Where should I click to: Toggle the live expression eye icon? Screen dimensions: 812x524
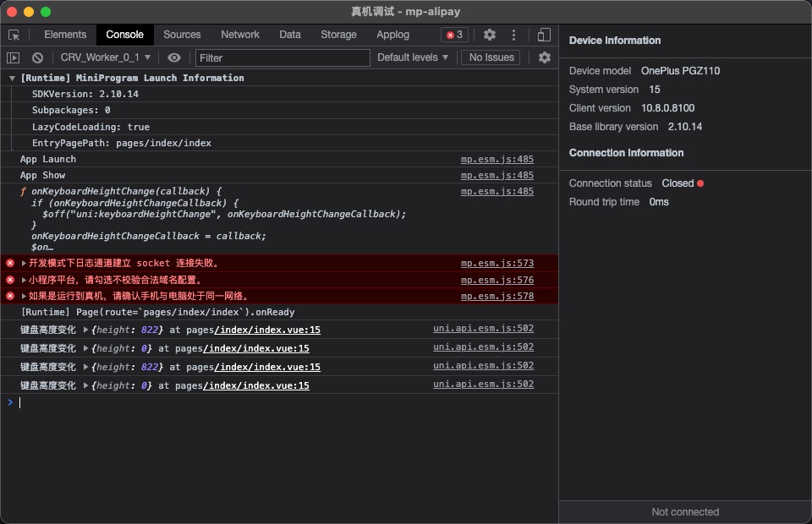tap(174, 57)
